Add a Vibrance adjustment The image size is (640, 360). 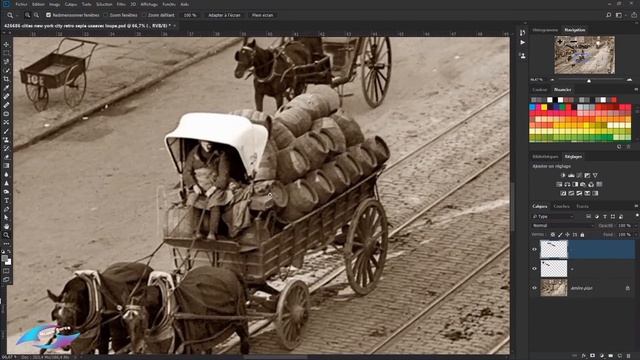click(595, 175)
